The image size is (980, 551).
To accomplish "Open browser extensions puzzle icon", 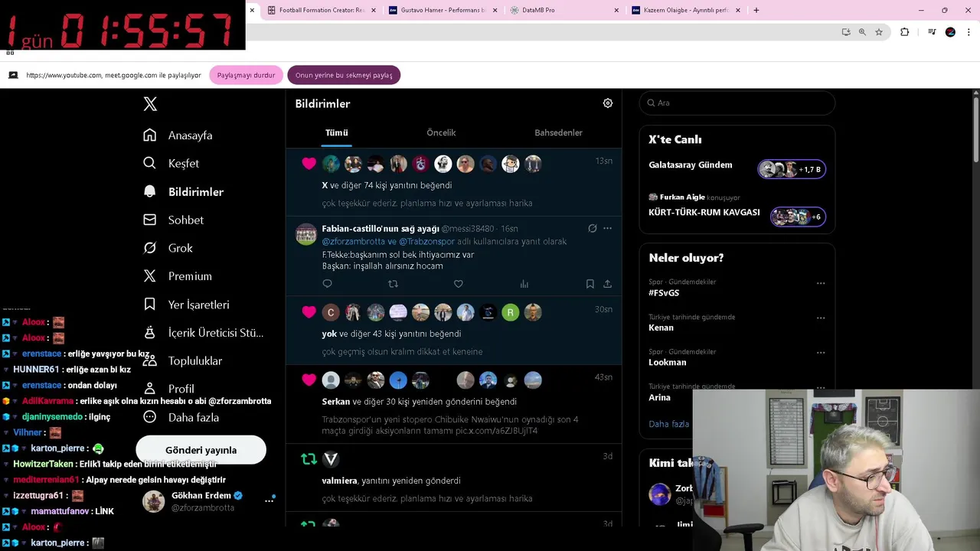I will click(x=904, y=32).
